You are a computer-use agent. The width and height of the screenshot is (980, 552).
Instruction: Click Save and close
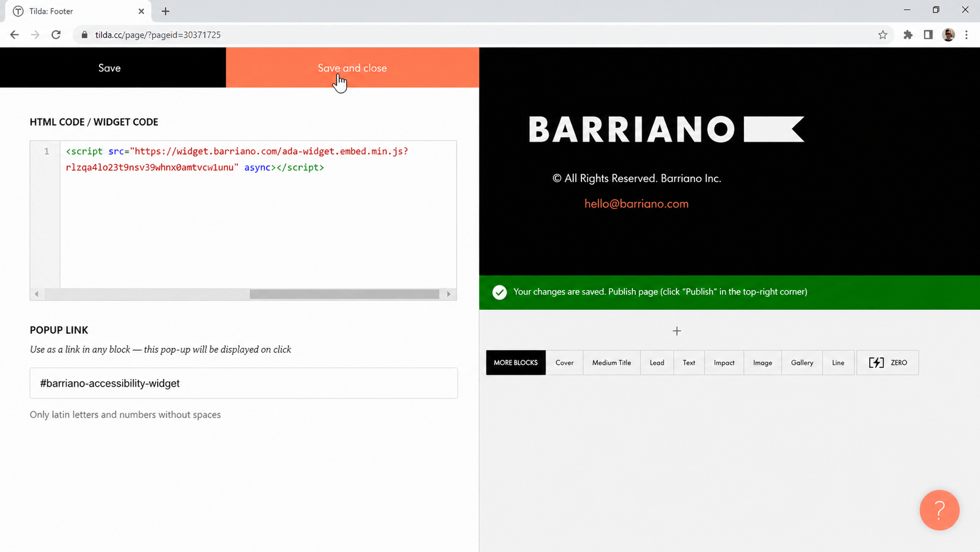coord(352,67)
